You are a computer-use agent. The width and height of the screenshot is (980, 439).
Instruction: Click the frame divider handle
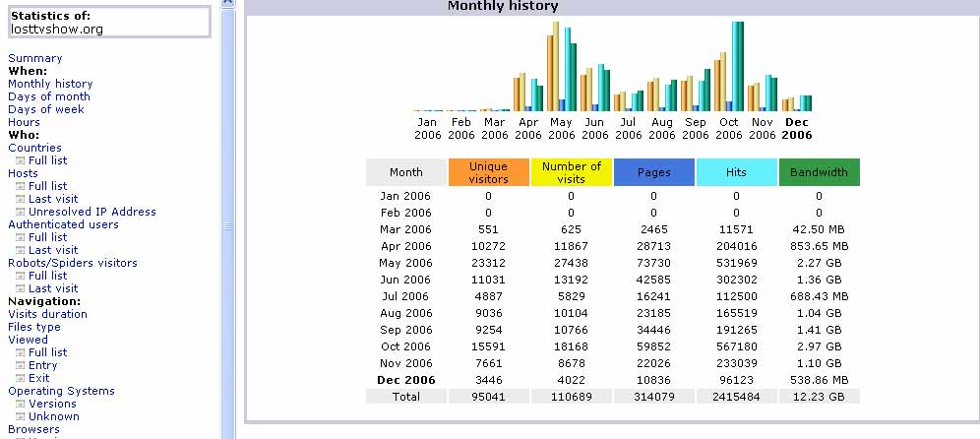tap(228, 226)
